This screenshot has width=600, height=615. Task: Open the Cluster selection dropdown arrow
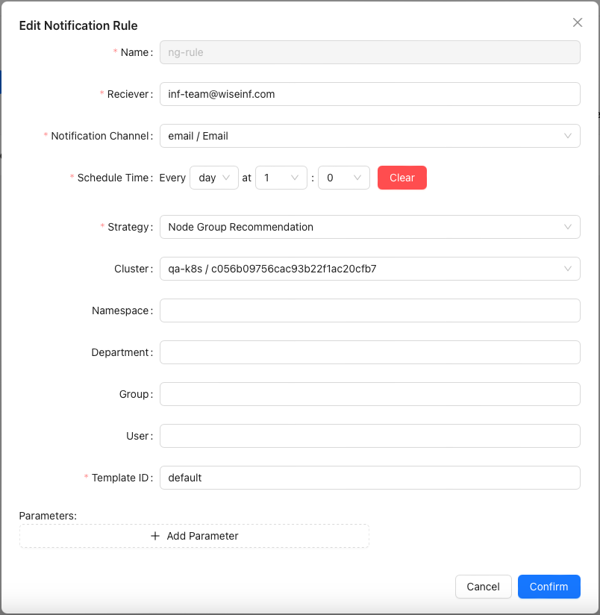point(567,269)
